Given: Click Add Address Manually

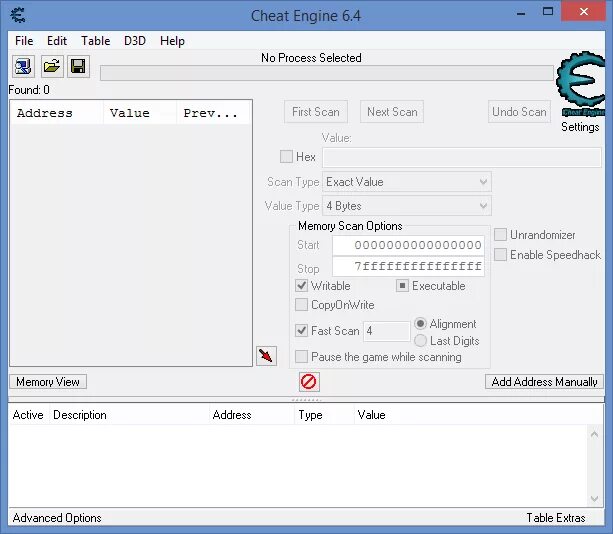Looking at the screenshot, I should click(x=544, y=382).
